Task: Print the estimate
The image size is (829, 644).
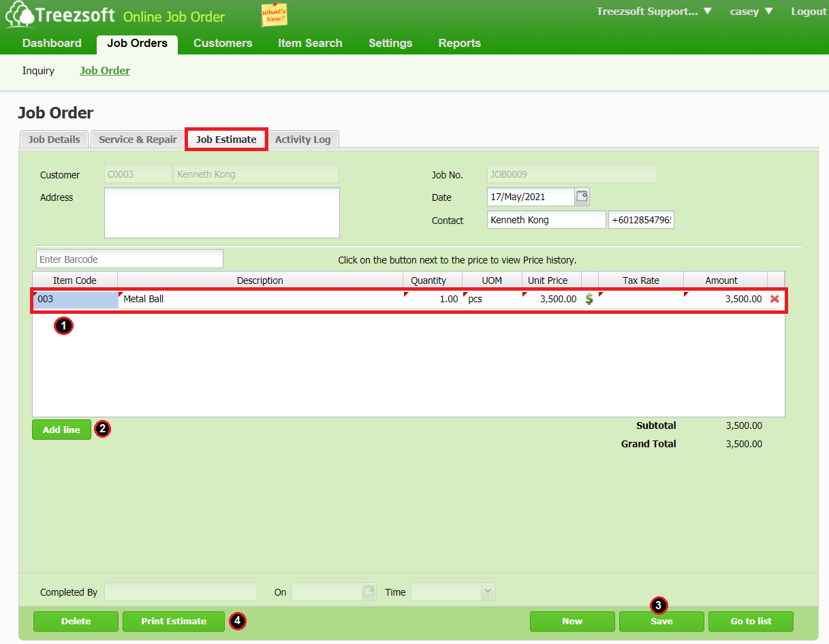Action: pyautogui.click(x=173, y=621)
